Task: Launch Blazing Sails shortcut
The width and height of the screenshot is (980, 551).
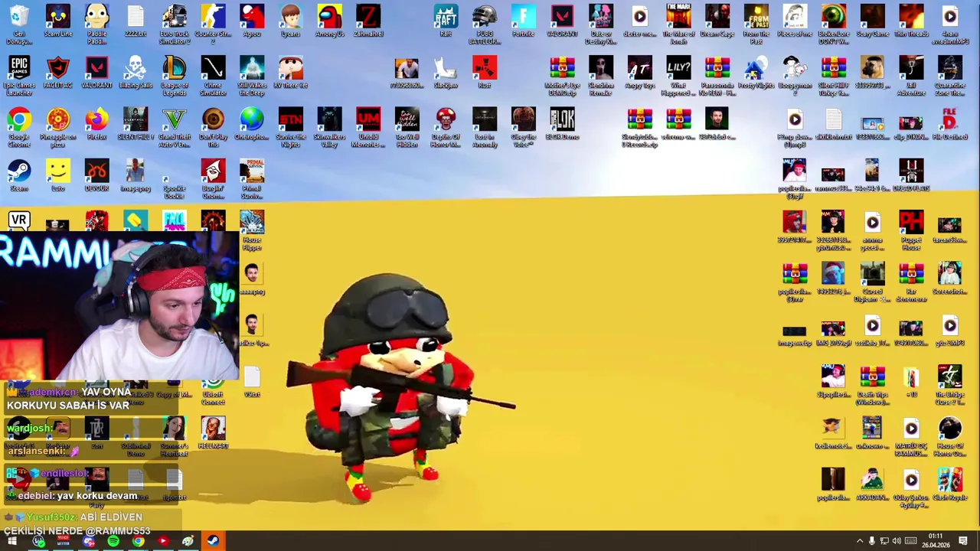Action: pyautogui.click(x=136, y=73)
